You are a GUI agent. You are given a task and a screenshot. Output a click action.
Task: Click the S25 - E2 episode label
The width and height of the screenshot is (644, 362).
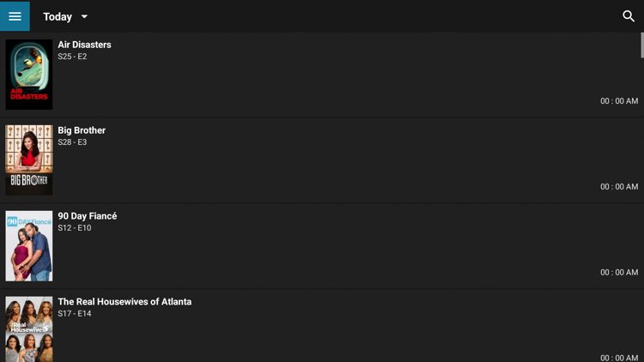click(72, 57)
